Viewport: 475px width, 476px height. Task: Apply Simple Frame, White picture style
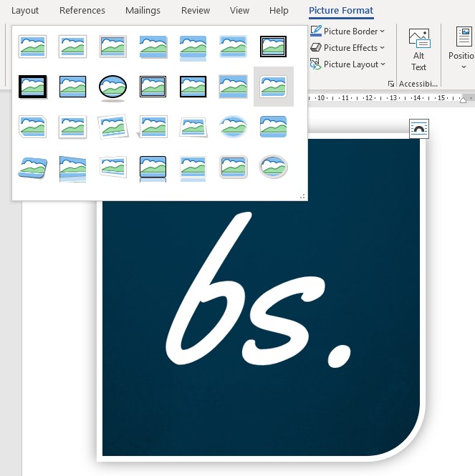coord(32,47)
